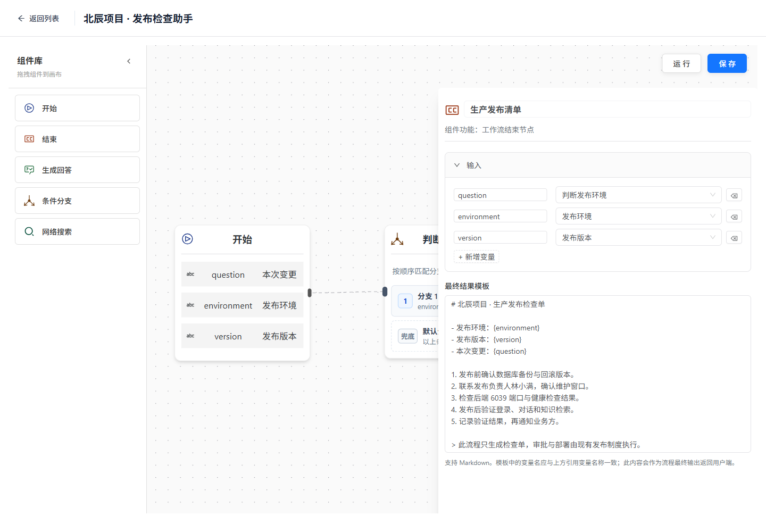The height and width of the screenshot is (532, 766).
Task: Click the back arrow icon beside 返回列表
Action: coord(21,19)
